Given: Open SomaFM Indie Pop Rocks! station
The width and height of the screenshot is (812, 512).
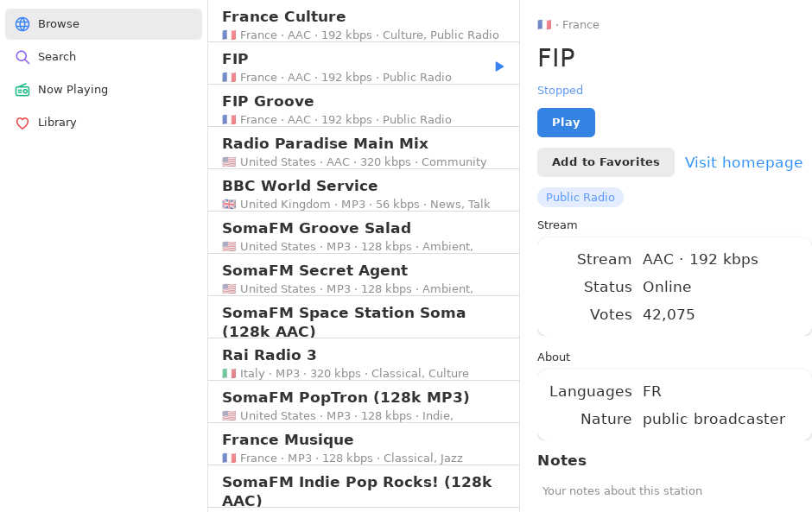Looking at the screenshot, I should pos(364,487).
